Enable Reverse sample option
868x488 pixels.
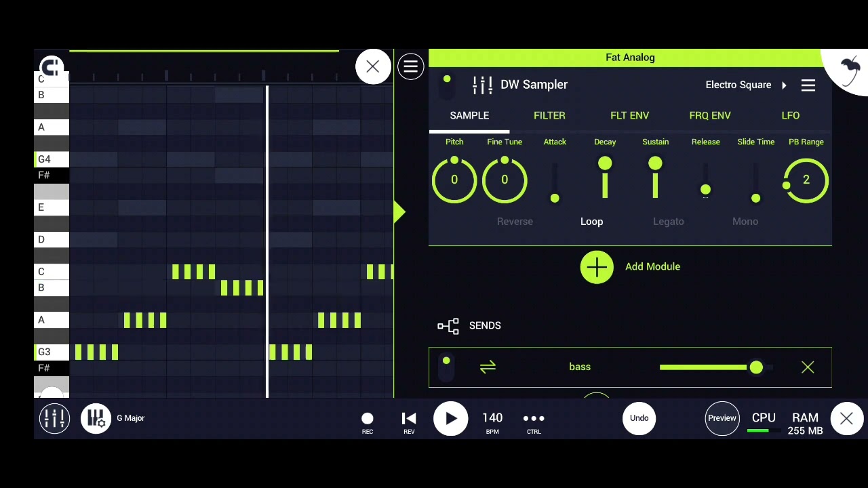[x=515, y=222]
